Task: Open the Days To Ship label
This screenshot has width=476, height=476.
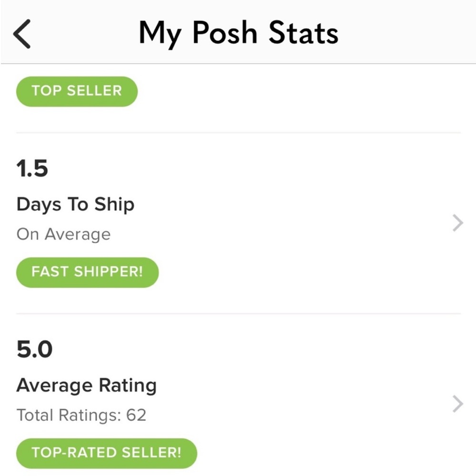Action: click(x=75, y=205)
